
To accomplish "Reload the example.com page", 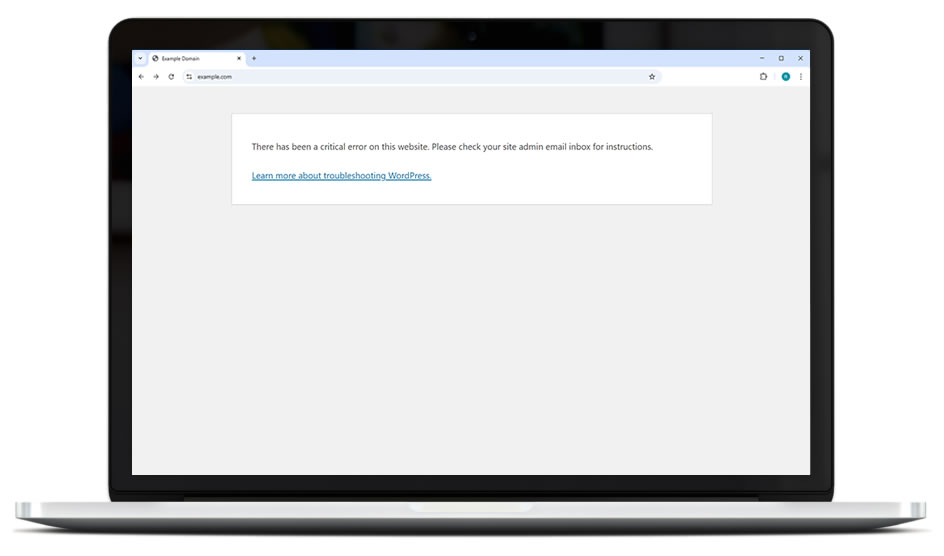I will point(171,76).
